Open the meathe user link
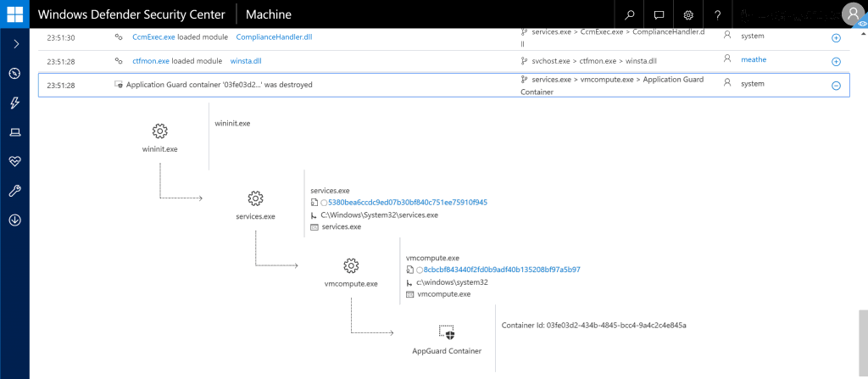 tap(754, 59)
